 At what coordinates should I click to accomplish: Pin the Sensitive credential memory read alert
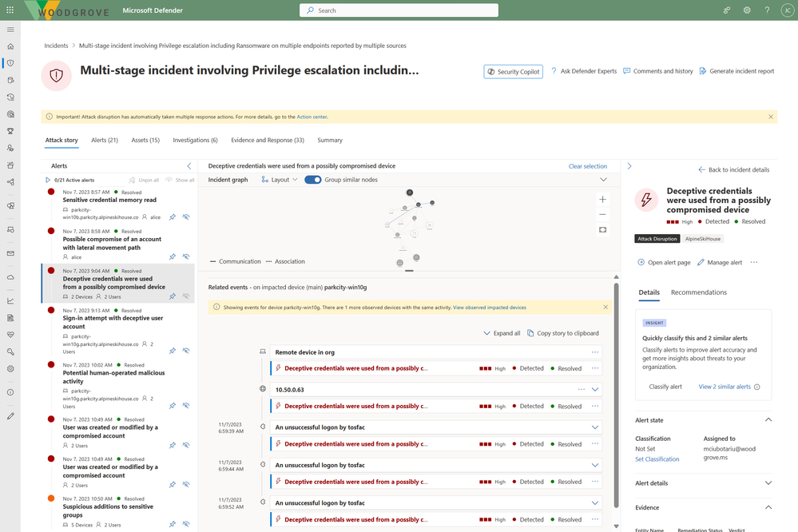pos(173,217)
